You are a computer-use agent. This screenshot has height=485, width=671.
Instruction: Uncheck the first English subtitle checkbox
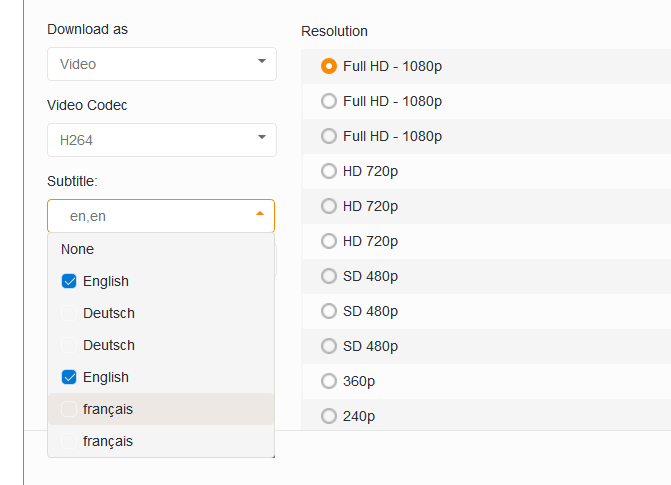pos(69,281)
